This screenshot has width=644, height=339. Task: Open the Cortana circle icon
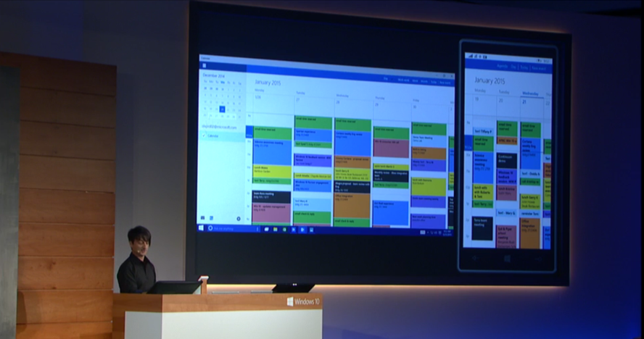pyautogui.click(x=210, y=227)
